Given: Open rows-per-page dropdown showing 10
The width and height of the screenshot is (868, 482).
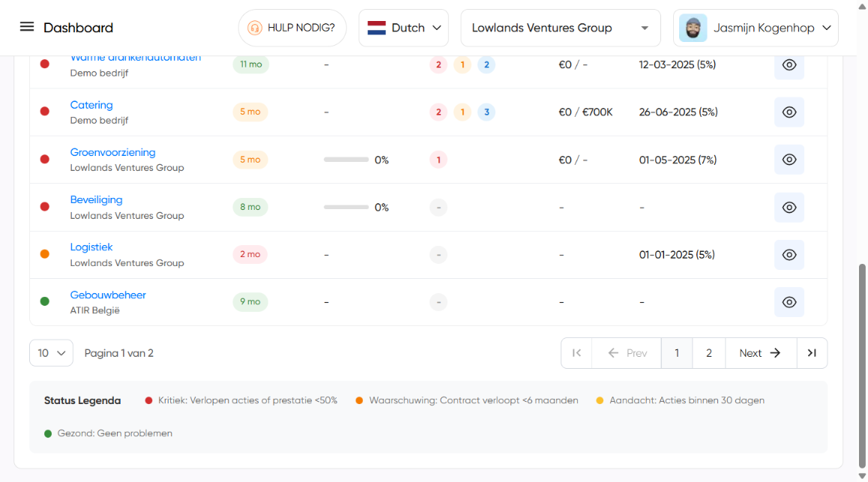Looking at the screenshot, I should pyautogui.click(x=51, y=353).
